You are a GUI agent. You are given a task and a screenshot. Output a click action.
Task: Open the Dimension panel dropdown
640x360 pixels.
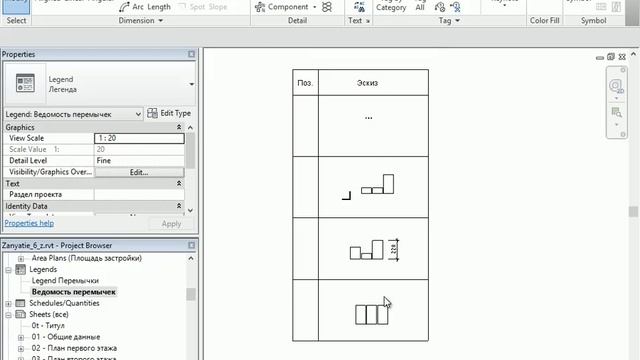pyautogui.click(x=160, y=20)
